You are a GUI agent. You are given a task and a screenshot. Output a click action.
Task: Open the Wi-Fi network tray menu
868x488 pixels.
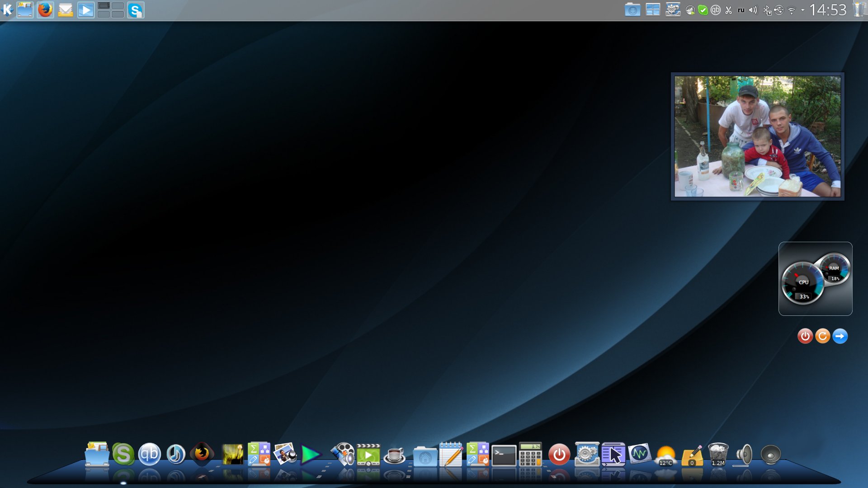coord(792,10)
